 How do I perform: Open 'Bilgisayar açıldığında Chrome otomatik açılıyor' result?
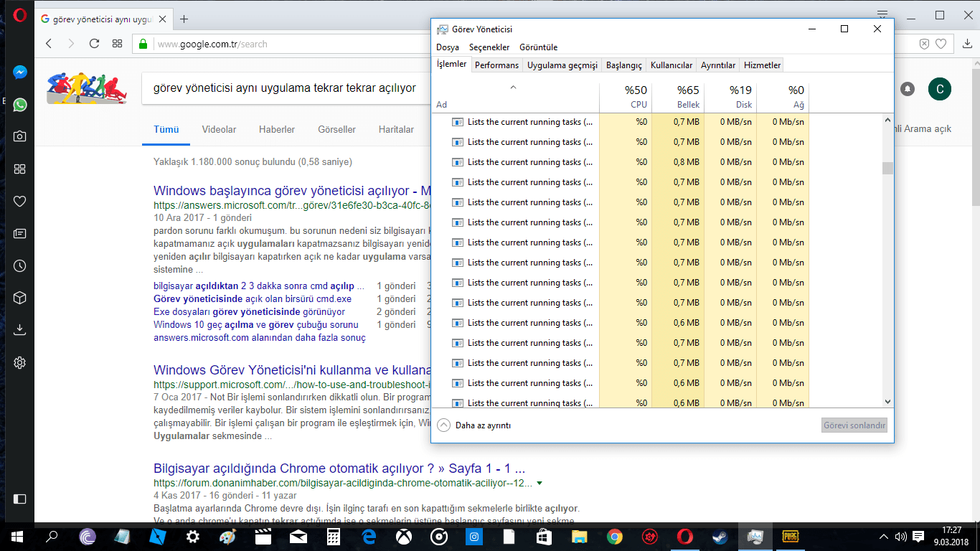[x=339, y=468]
